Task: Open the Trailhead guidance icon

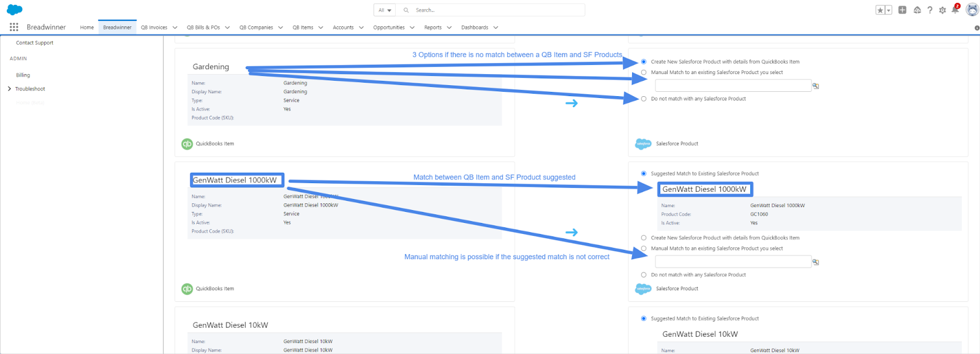Action: point(917,10)
